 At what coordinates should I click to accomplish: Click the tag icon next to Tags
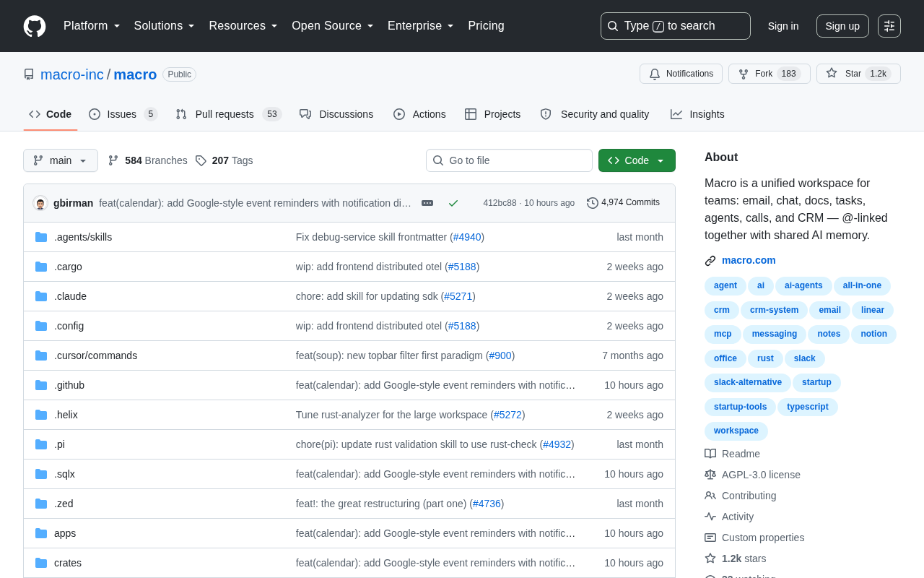tap(201, 160)
